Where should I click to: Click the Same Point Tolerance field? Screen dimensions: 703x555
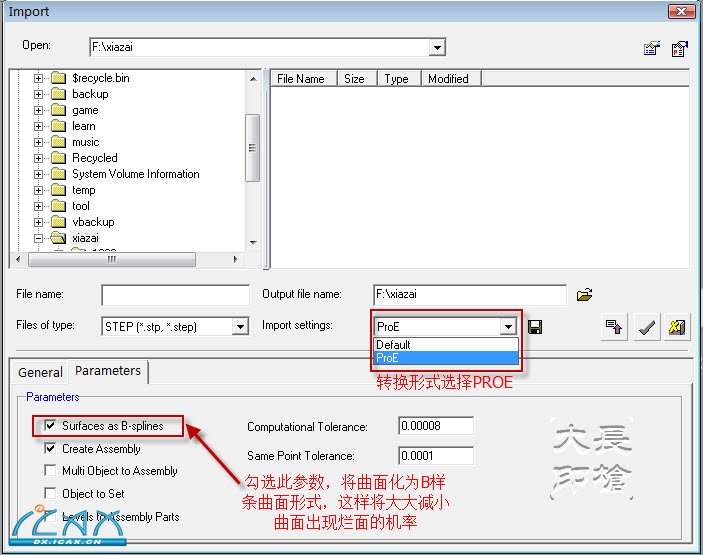click(436, 455)
